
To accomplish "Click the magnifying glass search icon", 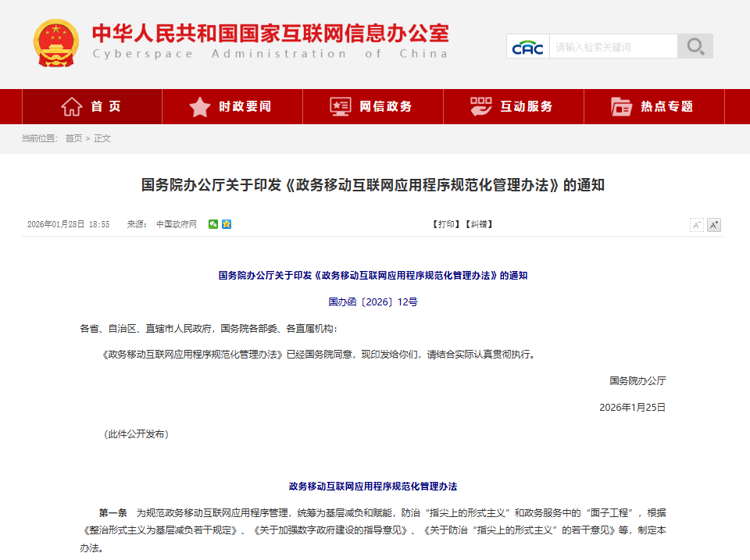I will pyautogui.click(x=696, y=46).
